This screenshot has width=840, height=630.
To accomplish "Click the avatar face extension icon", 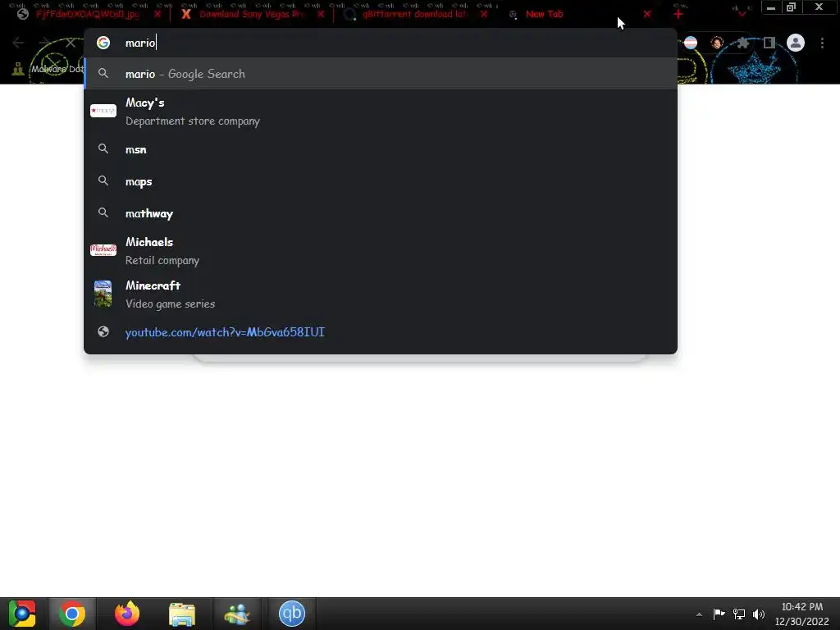I will [717, 43].
